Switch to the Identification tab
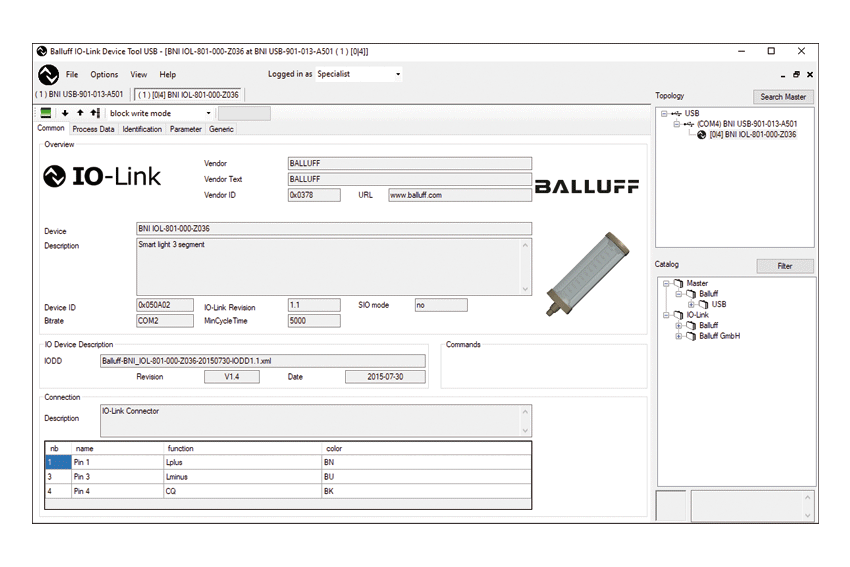 click(x=142, y=129)
